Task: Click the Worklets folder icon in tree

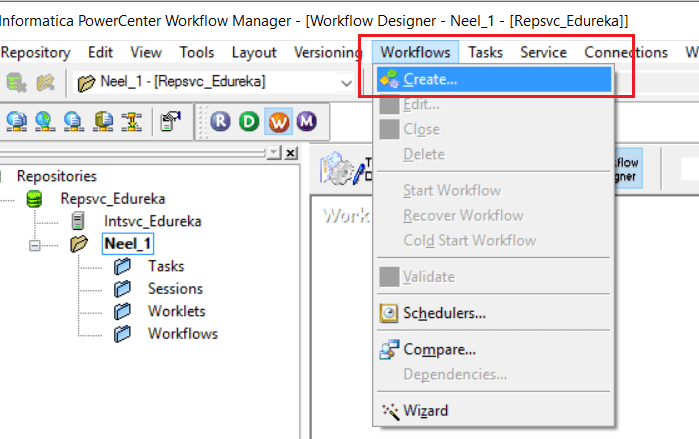Action: pos(122,311)
